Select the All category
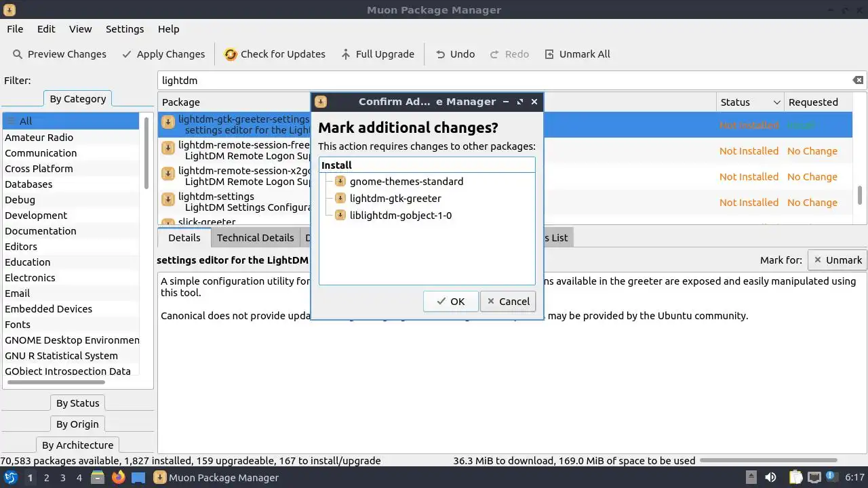This screenshot has height=488, width=868. point(71,121)
